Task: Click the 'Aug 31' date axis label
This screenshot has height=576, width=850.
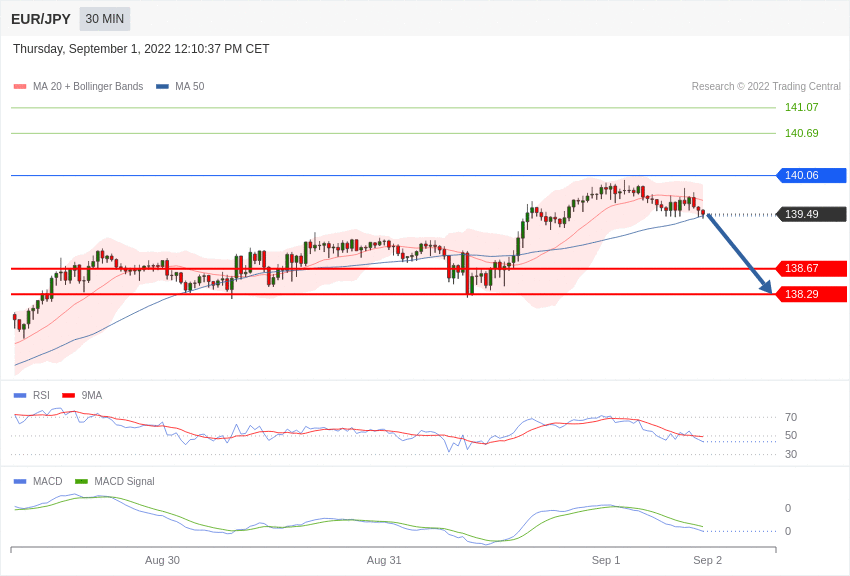Action: [384, 560]
